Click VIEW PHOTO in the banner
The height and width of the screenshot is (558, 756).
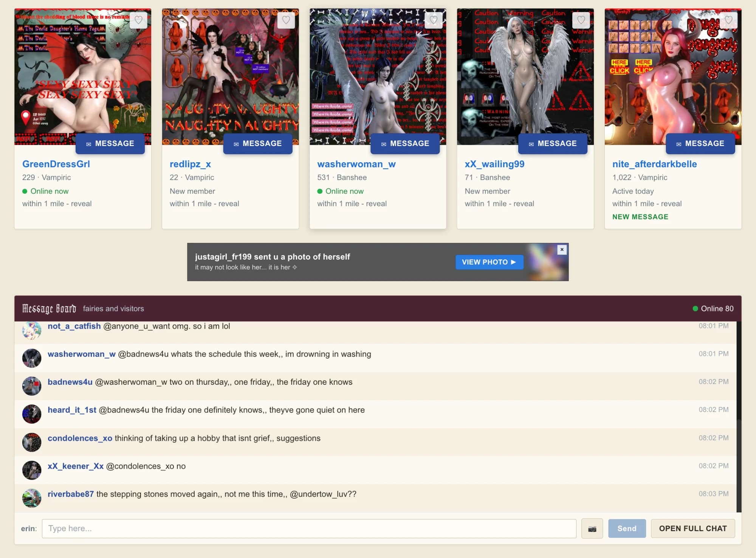(489, 262)
